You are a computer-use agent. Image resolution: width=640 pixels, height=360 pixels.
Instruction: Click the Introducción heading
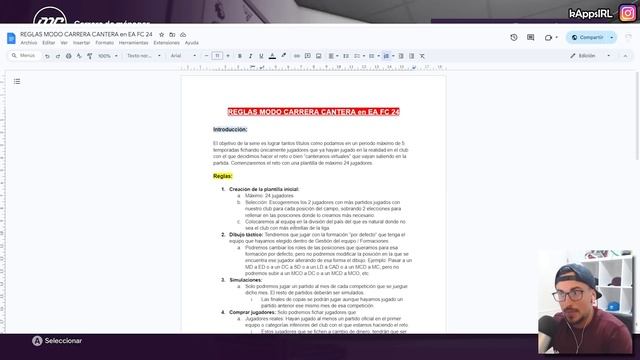[230, 129]
